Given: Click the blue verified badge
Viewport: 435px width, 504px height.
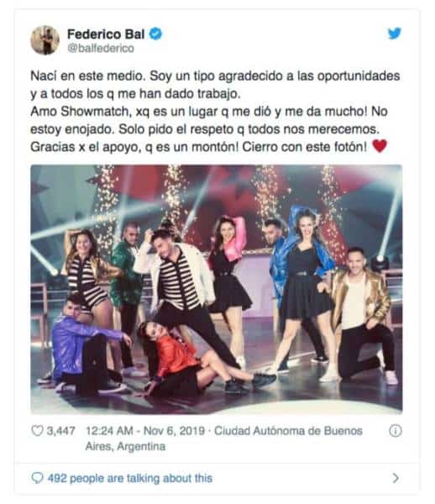Looking at the screenshot, I should click(155, 34).
